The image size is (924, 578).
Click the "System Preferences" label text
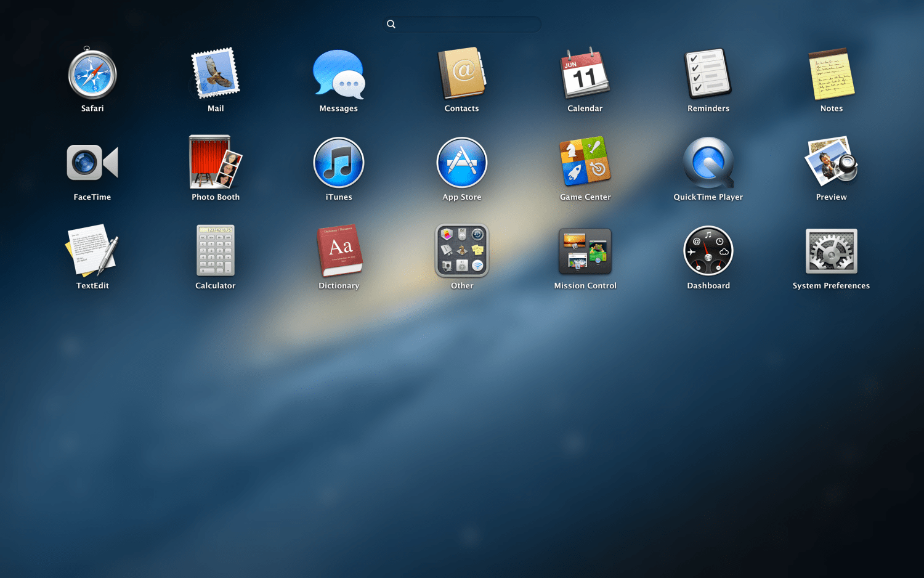pyautogui.click(x=832, y=286)
